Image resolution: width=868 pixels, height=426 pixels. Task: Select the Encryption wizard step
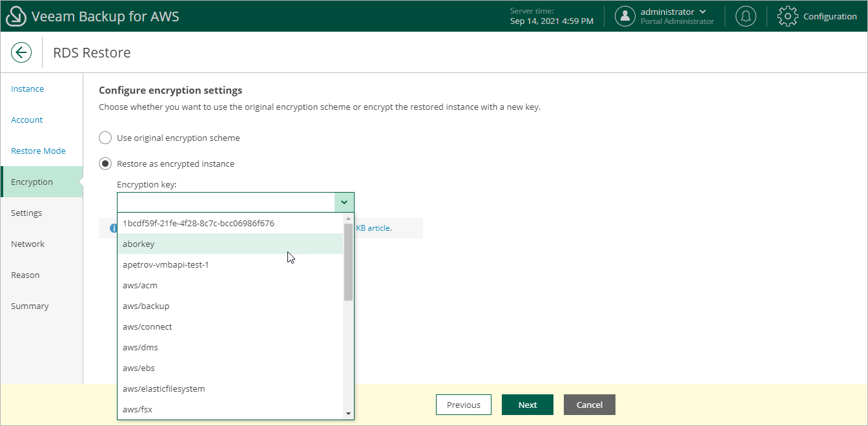(x=42, y=182)
